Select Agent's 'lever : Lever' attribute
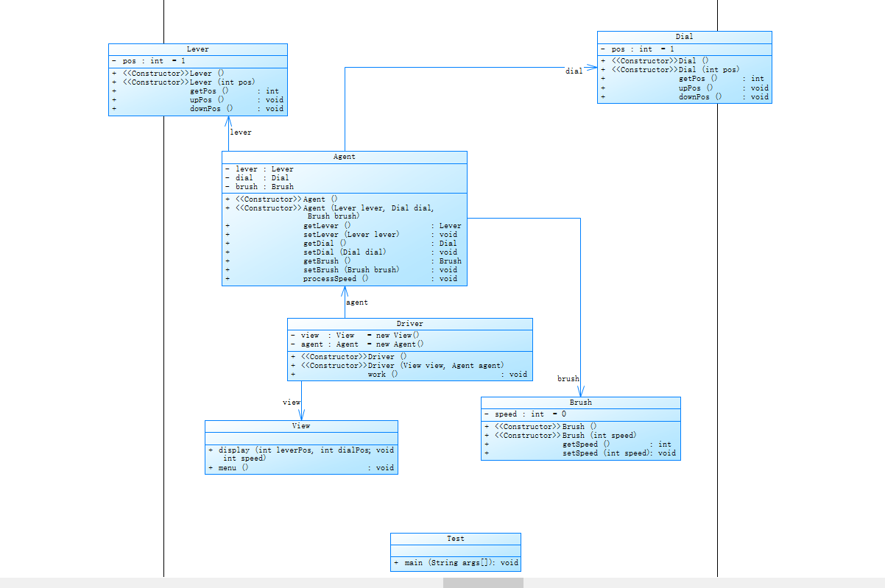Viewport: 885px width, 588px height. pyautogui.click(x=259, y=169)
